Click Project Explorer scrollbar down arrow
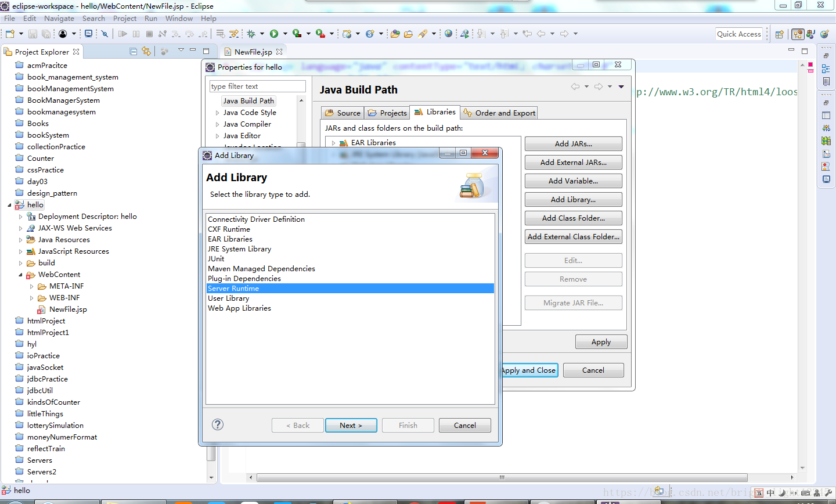 [x=211, y=477]
